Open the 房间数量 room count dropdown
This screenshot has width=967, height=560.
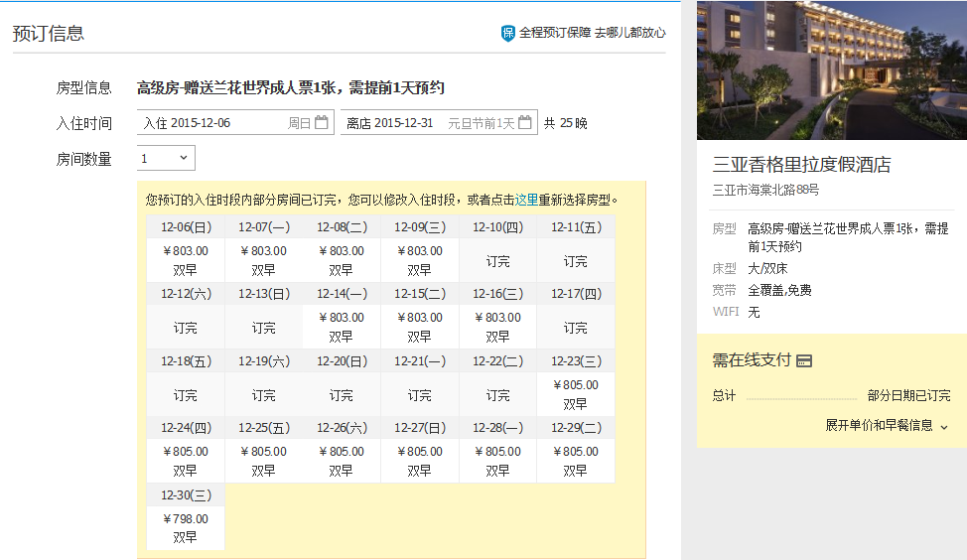[x=166, y=158]
